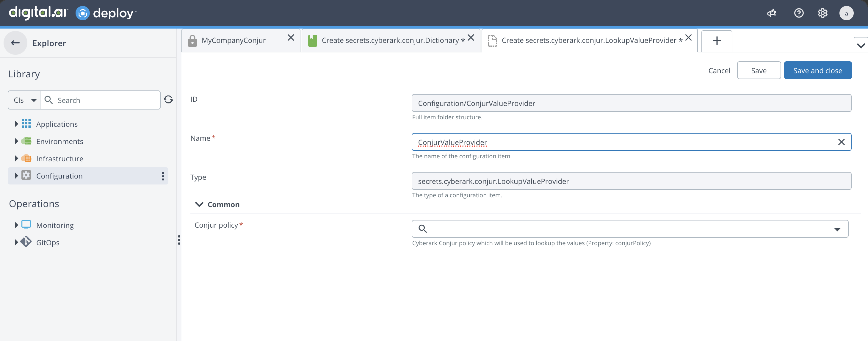Select GitOps under Operations
Viewport: 868px width, 341px height.
pos(48,242)
